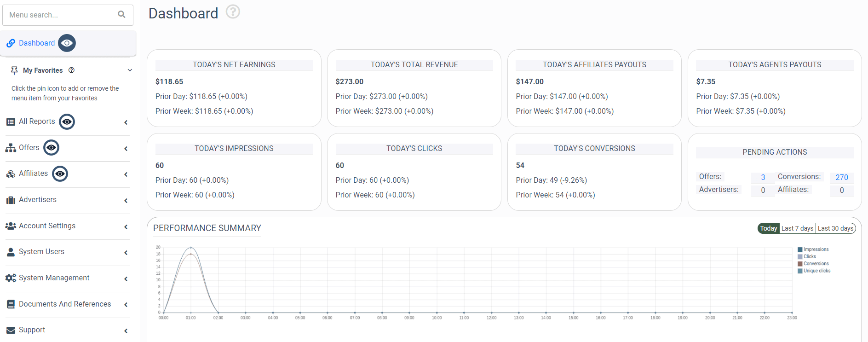This screenshot has height=342, width=868.
Task: Expand the Affiliates menu arrow
Action: [x=126, y=174]
